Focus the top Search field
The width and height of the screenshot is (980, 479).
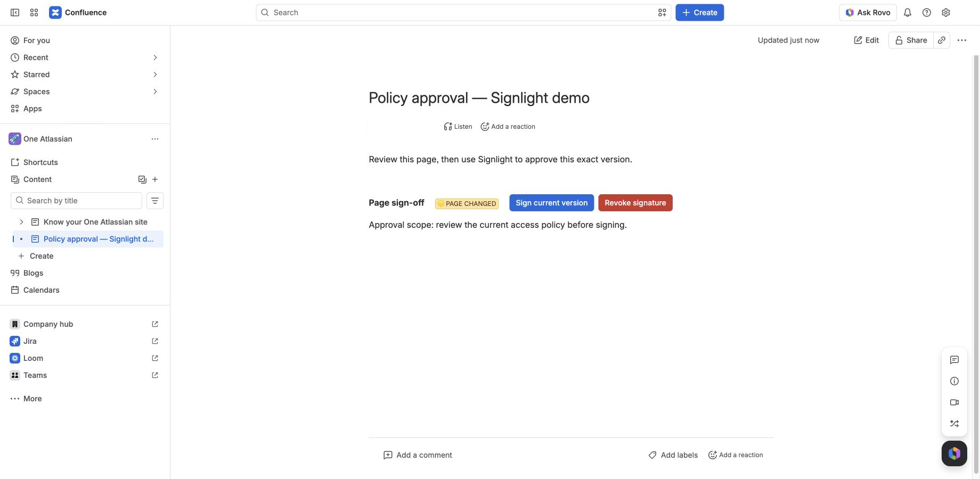click(463, 12)
